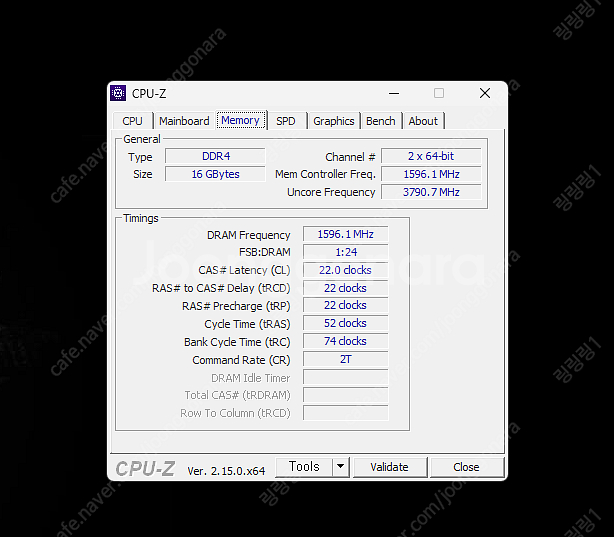This screenshot has height=537, width=614.
Task: Click the Channel # label
Action: pos(350,157)
